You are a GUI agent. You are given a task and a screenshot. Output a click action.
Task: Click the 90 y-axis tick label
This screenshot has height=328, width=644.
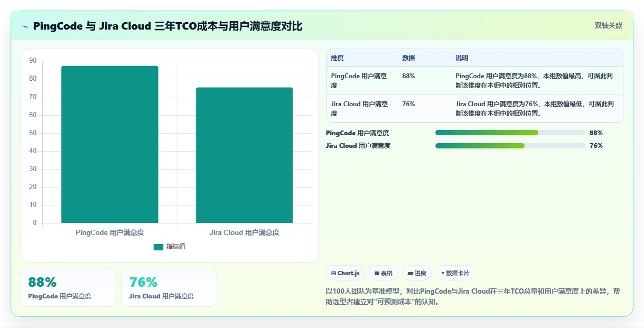click(x=33, y=61)
